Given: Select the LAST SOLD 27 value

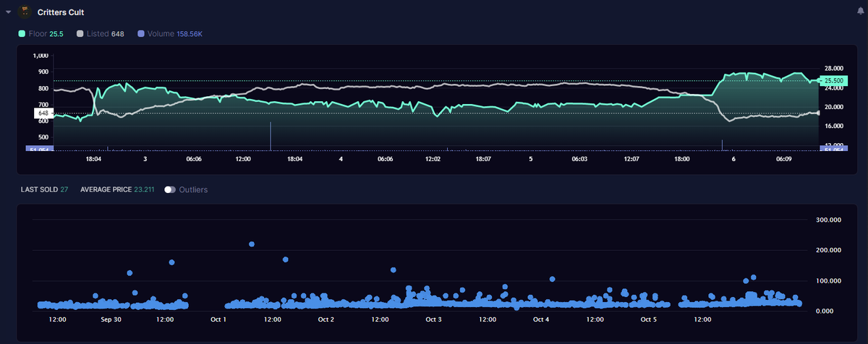Looking at the screenshot, I should 44,189.
